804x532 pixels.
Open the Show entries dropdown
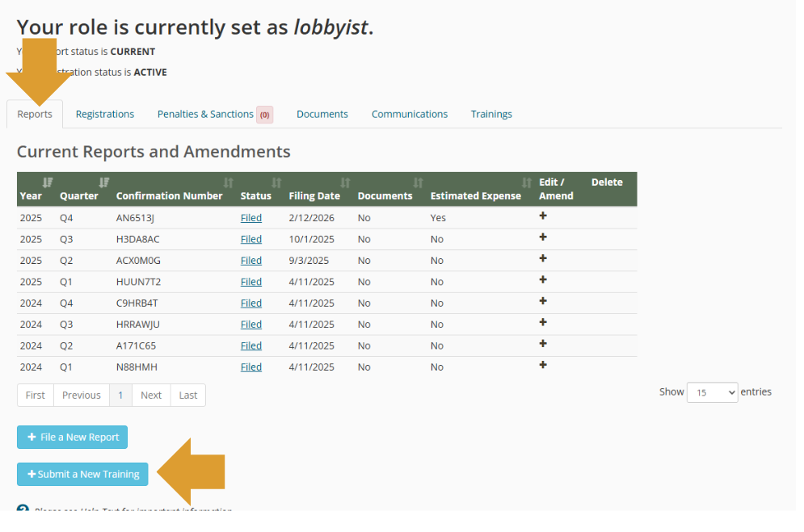pos(712,392)
